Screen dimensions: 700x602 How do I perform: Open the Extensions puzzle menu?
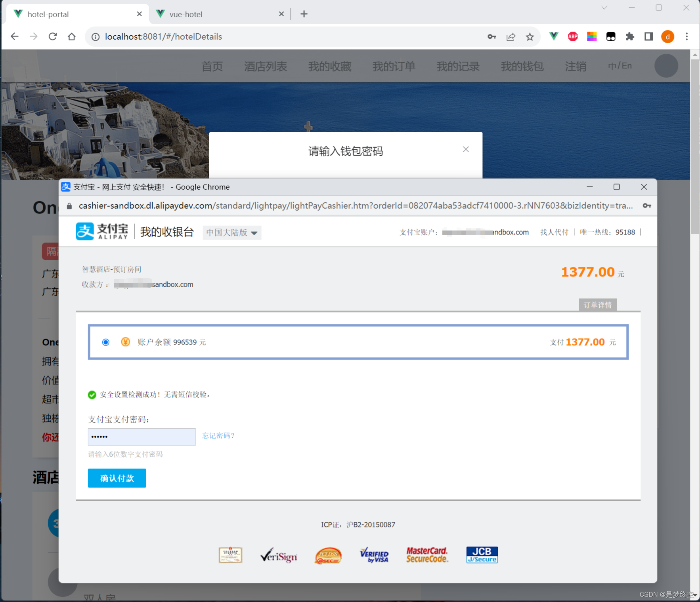pos(630,36)
